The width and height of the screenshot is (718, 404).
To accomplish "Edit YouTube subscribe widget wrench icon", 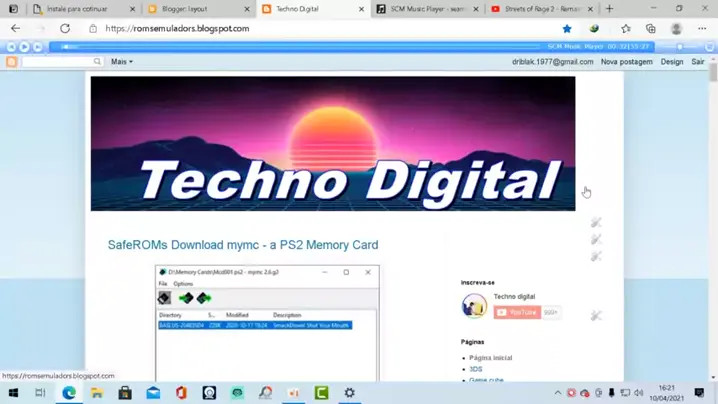I will coord(596,315).
